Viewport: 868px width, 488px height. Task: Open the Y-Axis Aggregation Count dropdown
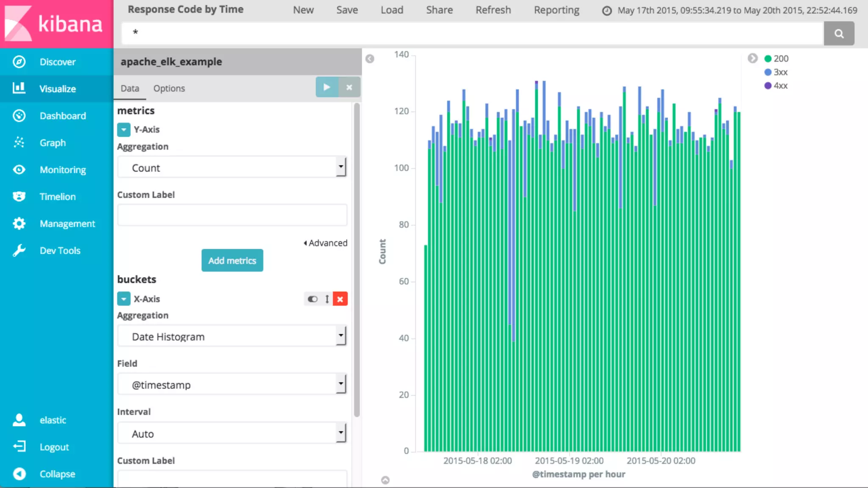click(x=232, y=168)
